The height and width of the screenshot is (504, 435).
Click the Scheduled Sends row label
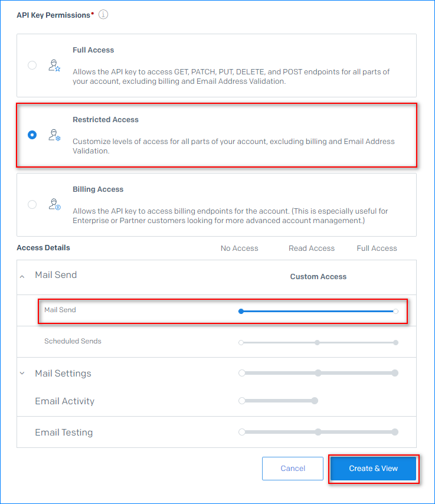point(73,341)
